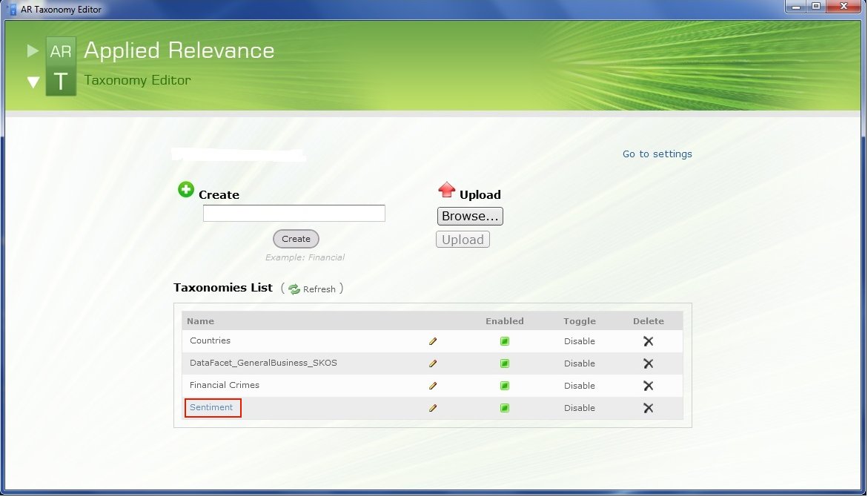Edit the Countries taxonomy with pencil icon

[x=433, y=341]
